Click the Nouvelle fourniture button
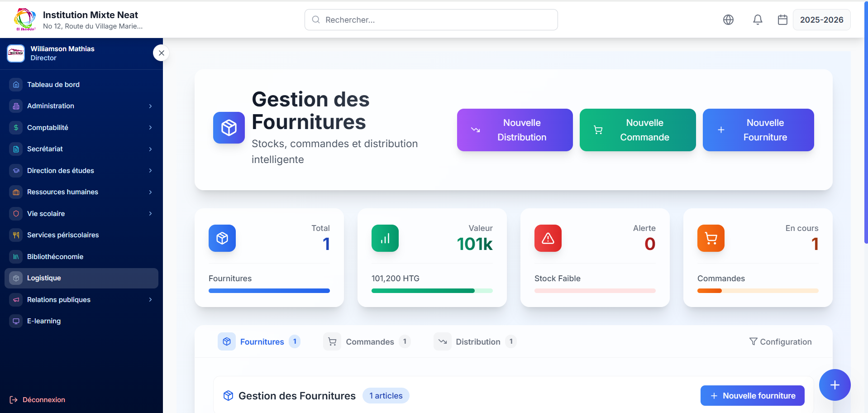 pyautogui.click(x=752, y=395)
